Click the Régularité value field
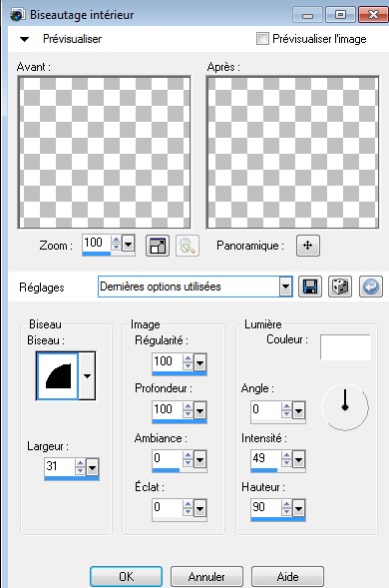Image resolution: width=389 pixels, height=588 pixels. (168, 361)
